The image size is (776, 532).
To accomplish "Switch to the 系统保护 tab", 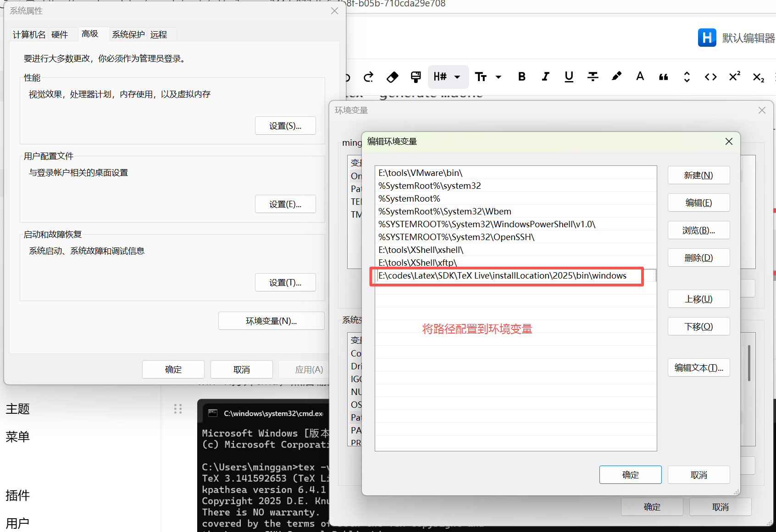I will tap(128, 35).
